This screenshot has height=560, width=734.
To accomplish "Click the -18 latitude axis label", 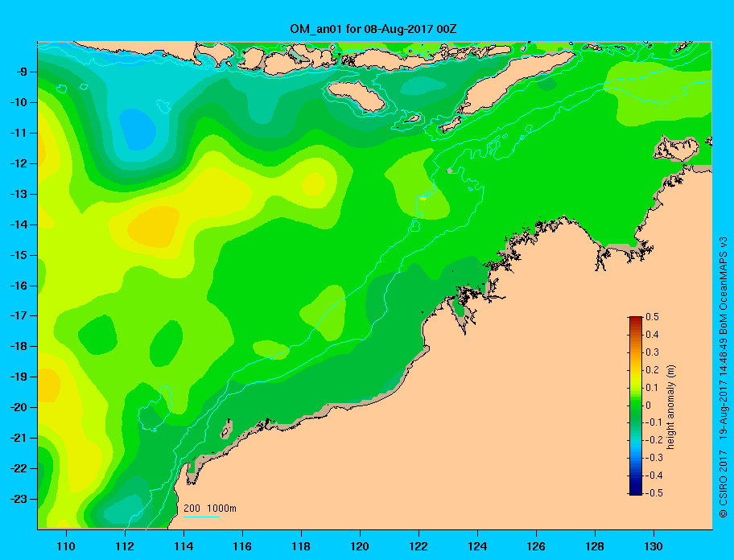I will tap(18, 347).
